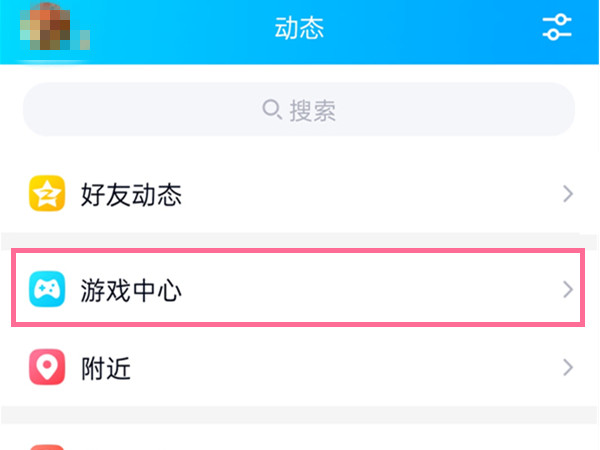Image resolution: width=600 pixels, height=450 pixels.
Task: Tap the 搜索 placeholder text
Action: (312, 110)
